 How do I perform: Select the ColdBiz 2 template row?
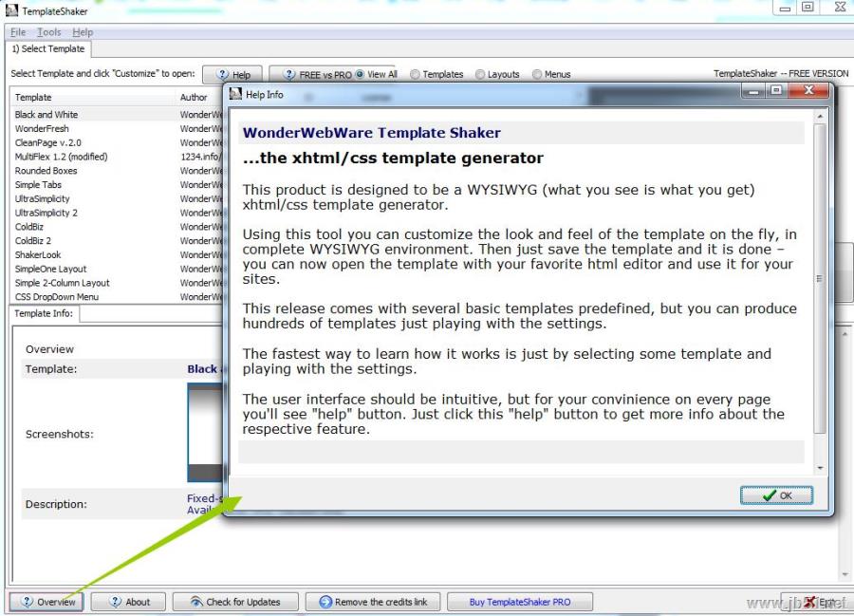point(117,241)
